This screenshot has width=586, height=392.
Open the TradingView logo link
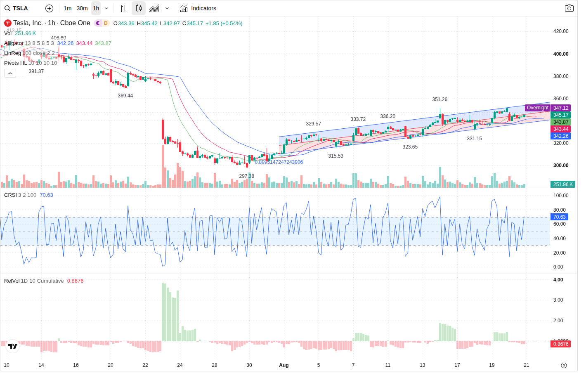[12, 346]
